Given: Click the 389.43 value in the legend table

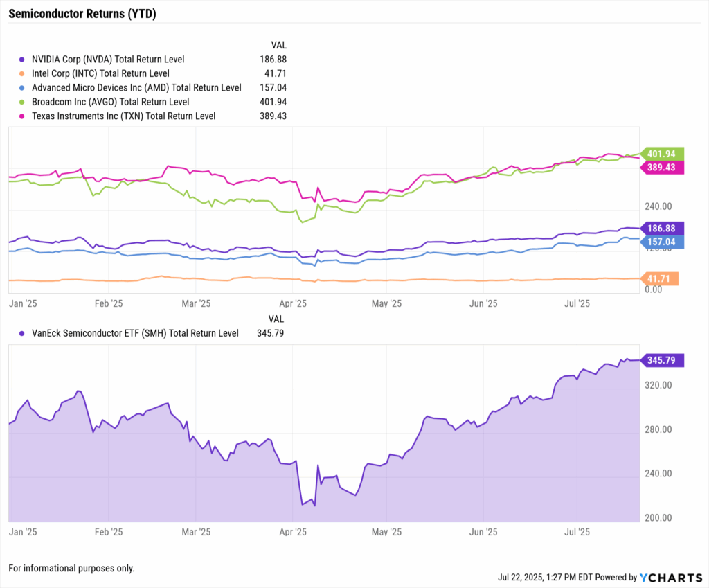Looking at the screenshot, I should [273, 116].
